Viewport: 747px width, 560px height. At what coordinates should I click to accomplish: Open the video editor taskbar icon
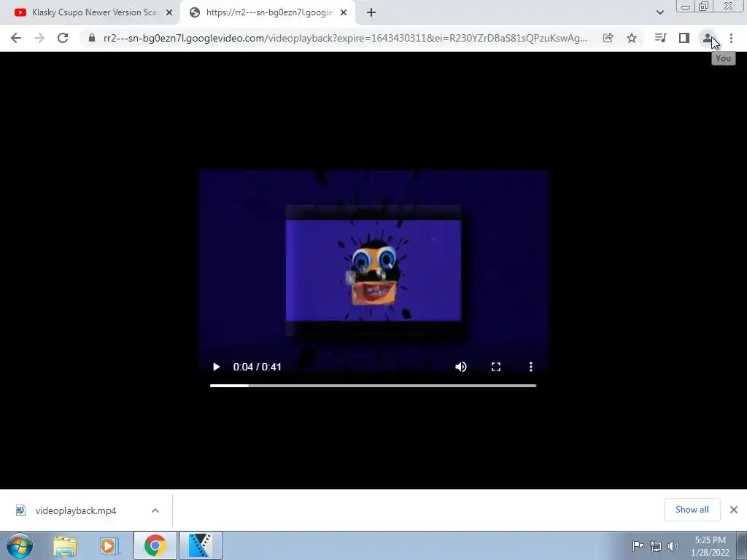pos(201,546)
